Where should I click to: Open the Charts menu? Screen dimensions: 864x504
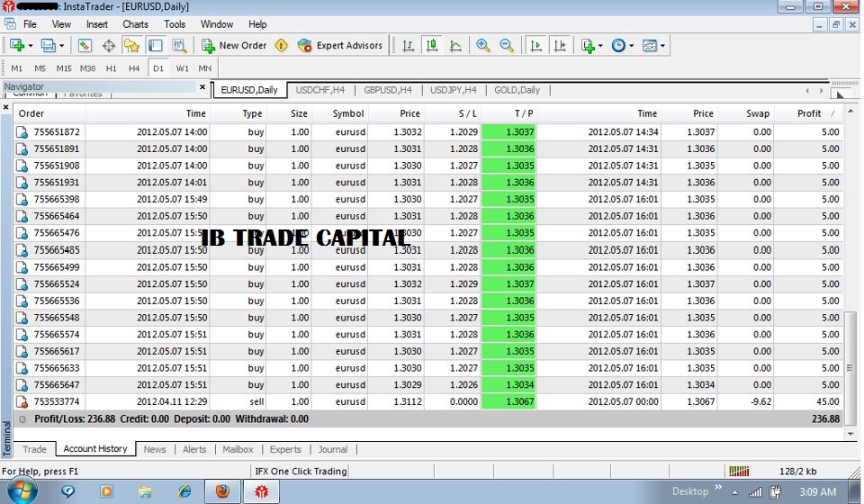136,24
